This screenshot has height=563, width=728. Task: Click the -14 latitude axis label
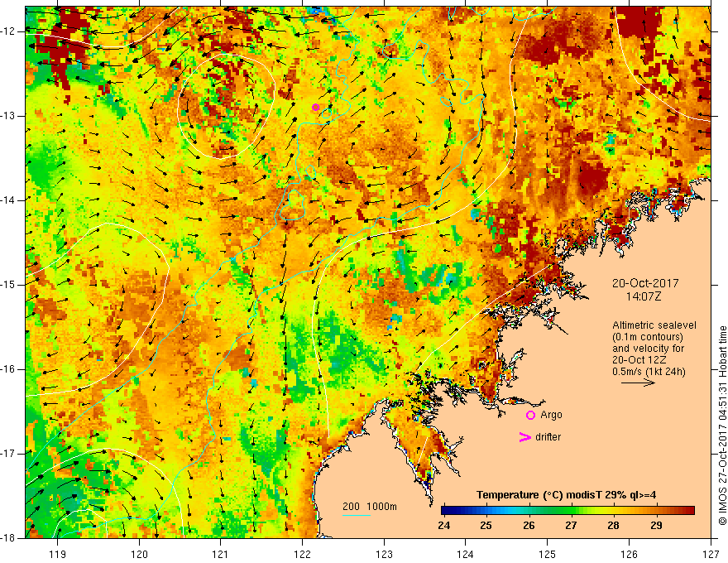[x=8, y=200]
